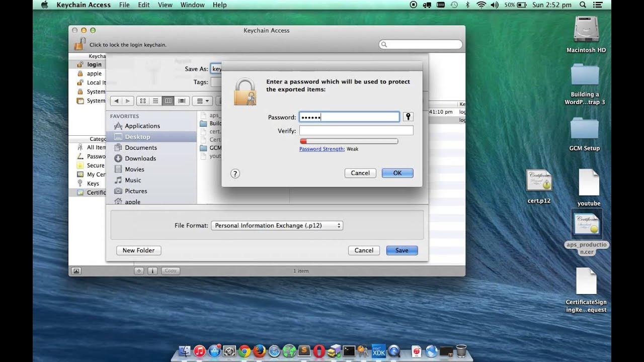This screenshot has height=362, width=644.
Task: Click Keychain Access keys dock icon
Action: pos(363,351)
